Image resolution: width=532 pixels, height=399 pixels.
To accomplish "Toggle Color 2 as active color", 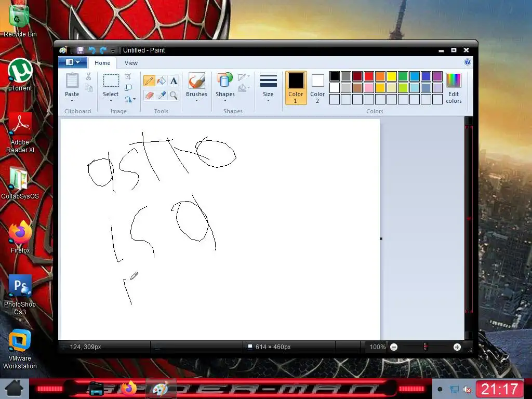I will point(317,88).
